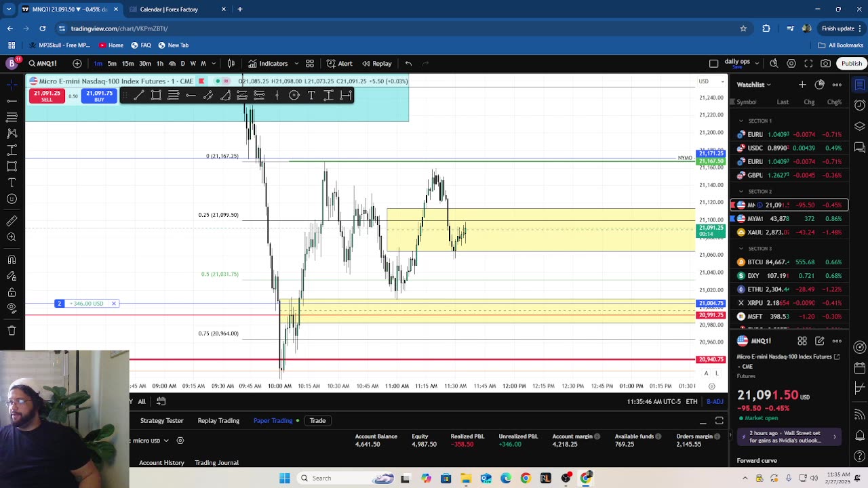Collapse SECTION 3 in watchlist
This screenshot has height=488, width=868.
point(741,249)
